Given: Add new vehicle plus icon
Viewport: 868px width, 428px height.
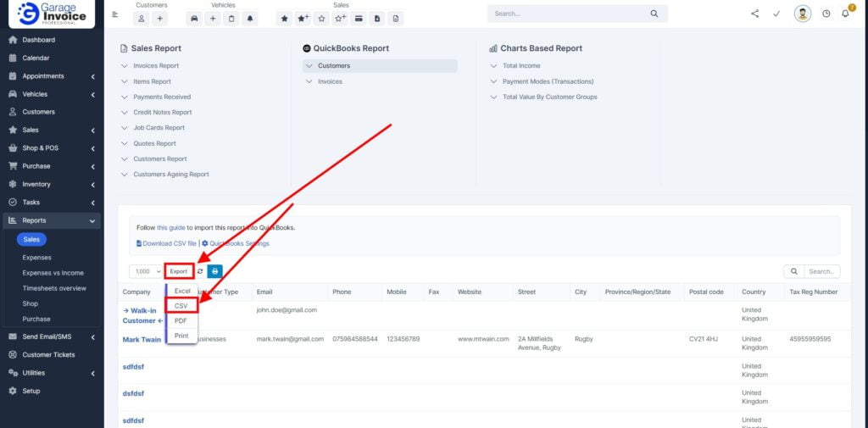Looking at the screenshot, I should tap(213, 19).
